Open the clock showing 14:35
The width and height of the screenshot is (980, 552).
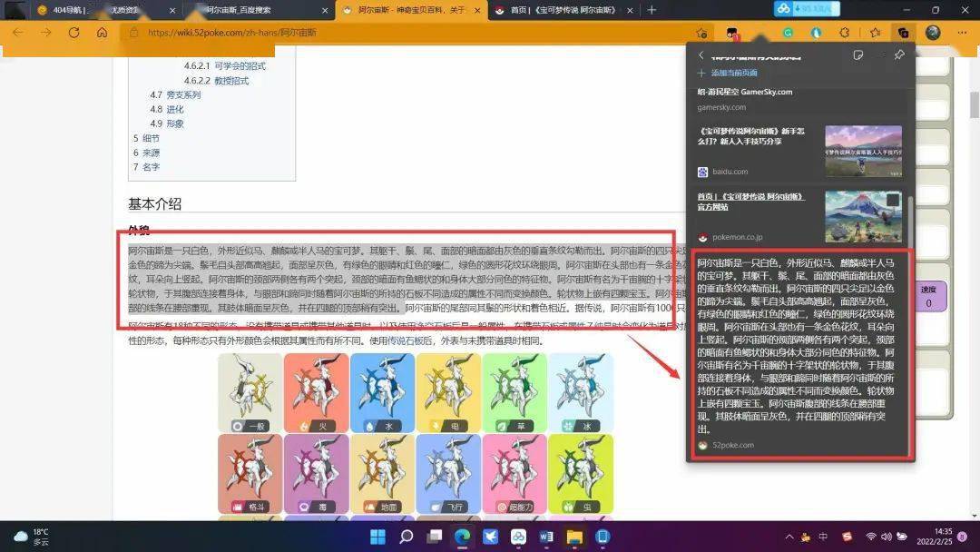935,537
